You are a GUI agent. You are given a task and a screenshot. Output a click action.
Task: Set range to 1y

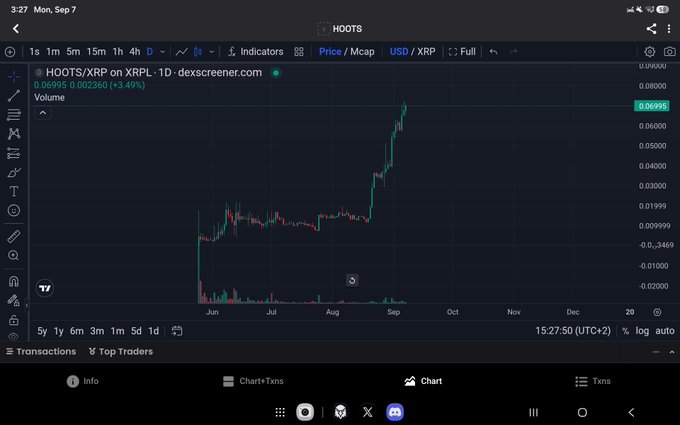pyautogui.click(x=59, y=331)
